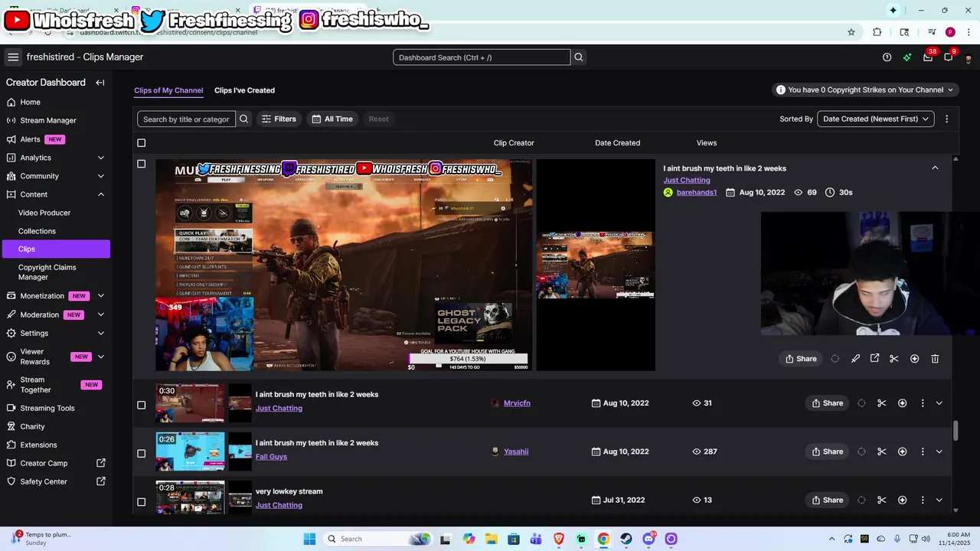
Task: Open Discord from the taskbar
Action: 649,539
